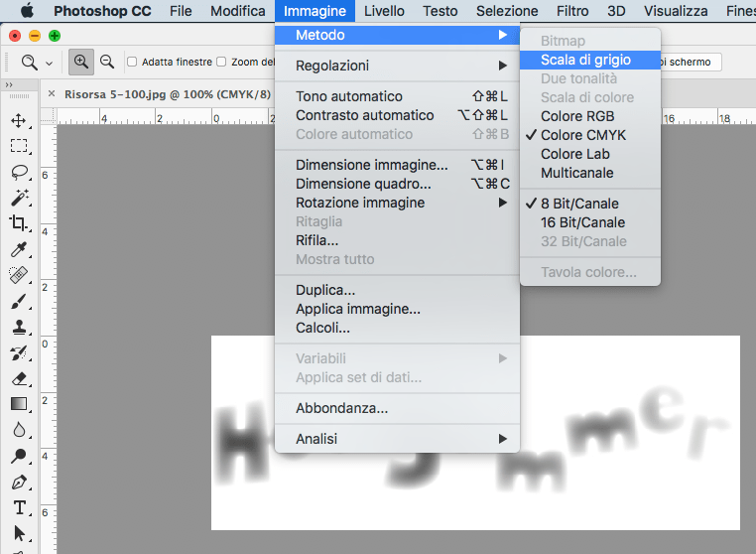Expand the toolbar with double chevron
This screenshot has width=756, height=554.
point(9,85)
